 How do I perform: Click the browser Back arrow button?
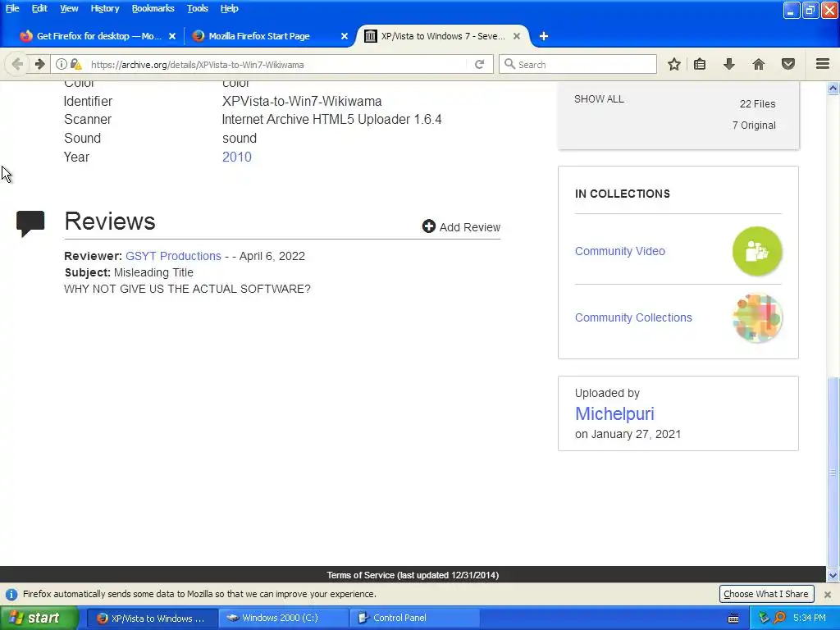click(17, 64)
